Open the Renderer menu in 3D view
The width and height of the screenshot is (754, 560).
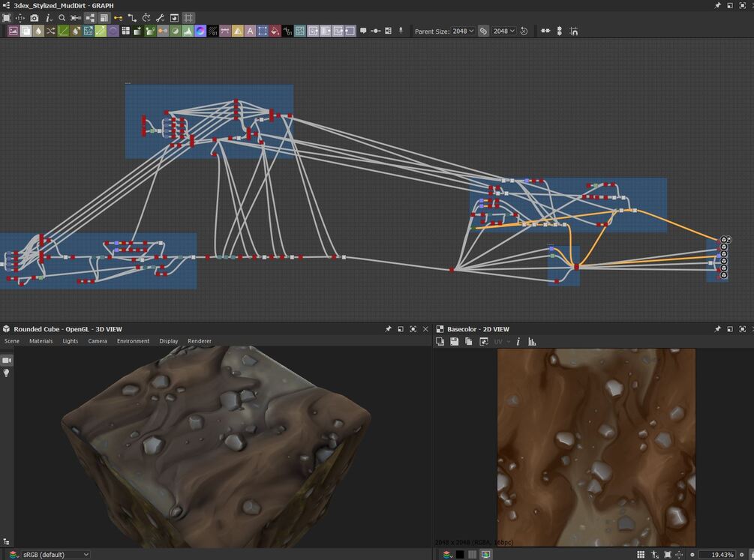pos(200,341)
